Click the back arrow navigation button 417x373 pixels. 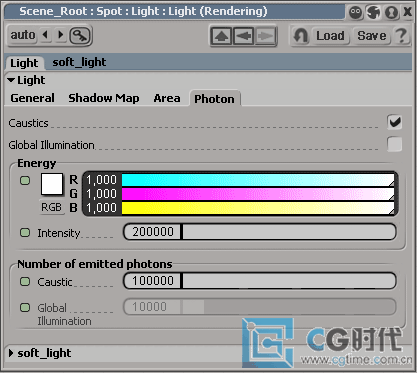coord(243,36)
